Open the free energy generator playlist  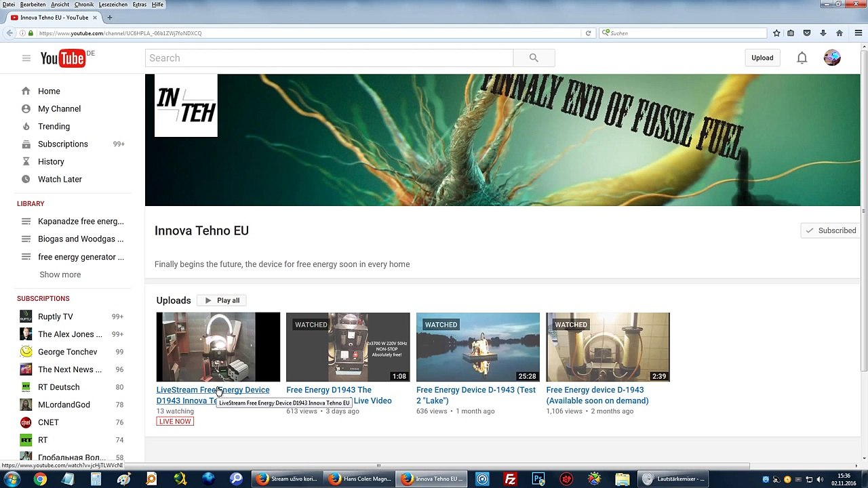(x=81, y=257)
